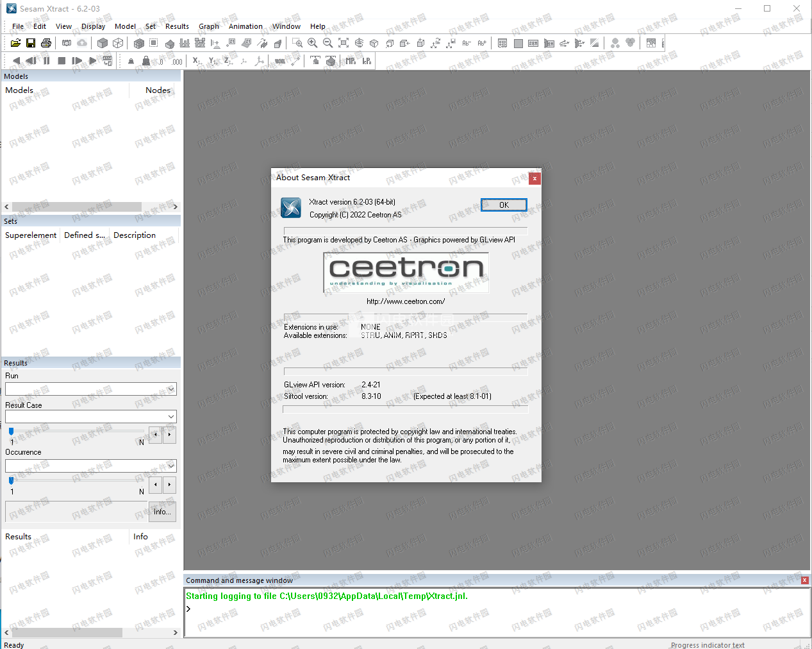
Task: Close the About Sesam Xtract dialog
Action: point(534,178)
